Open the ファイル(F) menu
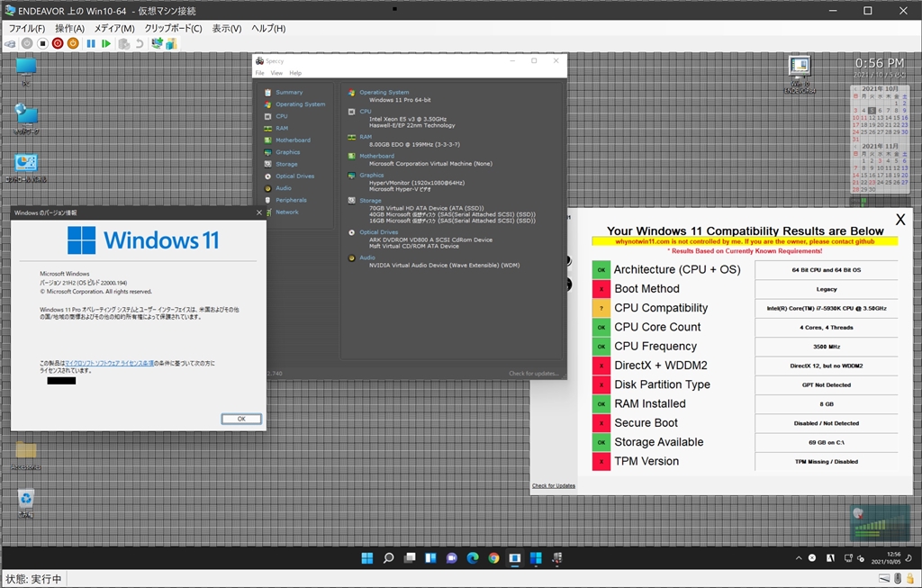Image resolution: width=922 pixels, height=588 pixels. tap(26, 28)
